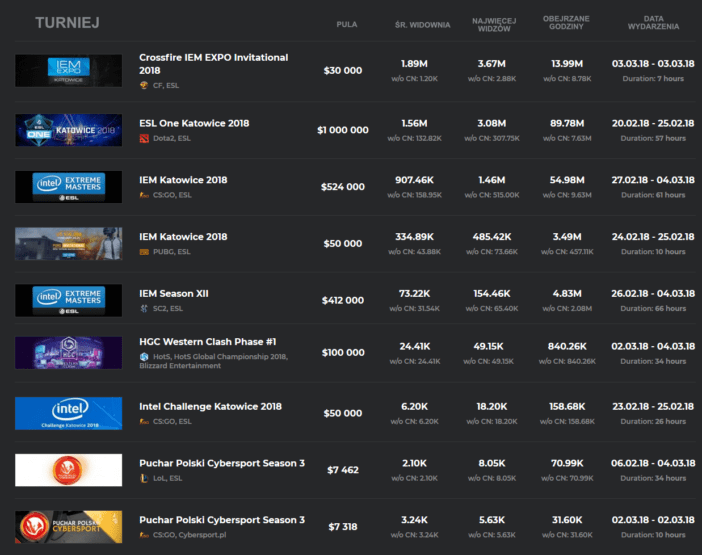Screen dimensions: 702x555
Task: Open the HGC Western Clash banner thumbnail
Action: [68, 353]
